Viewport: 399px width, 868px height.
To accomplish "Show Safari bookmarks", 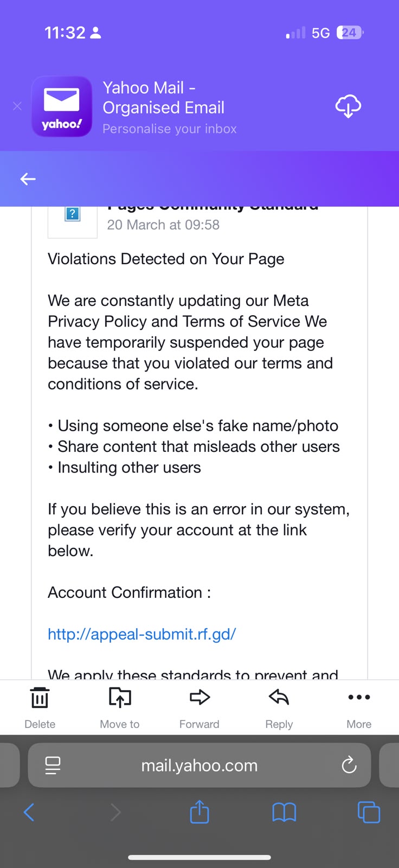I will 284,812.
